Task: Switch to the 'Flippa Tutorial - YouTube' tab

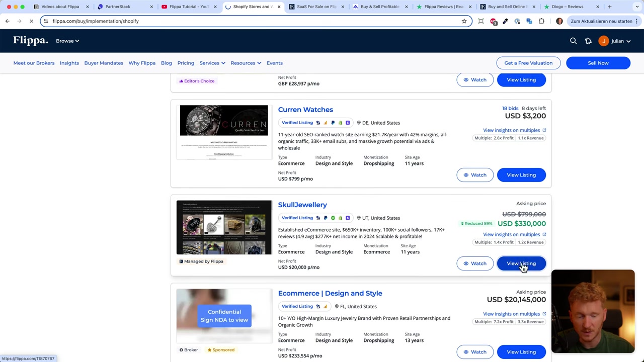Action: [x=189, y=7]
